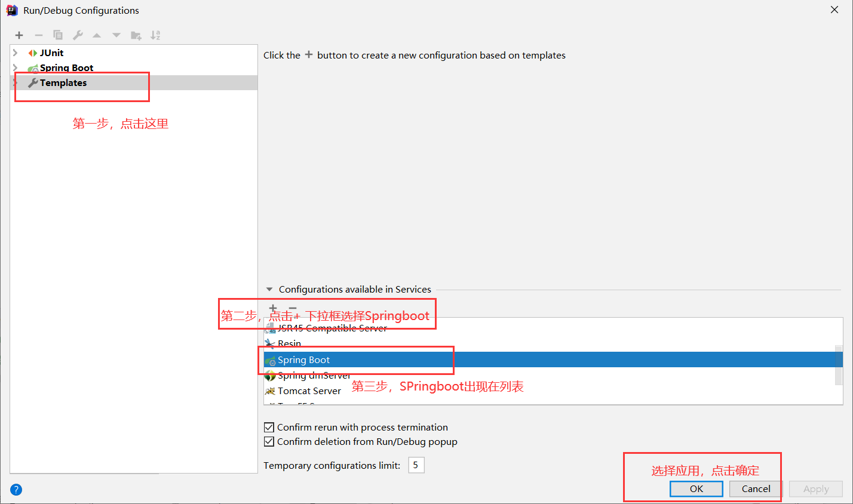Open help with the question mark icon
The width and height of the screenshot is (853, 504).
16,490
